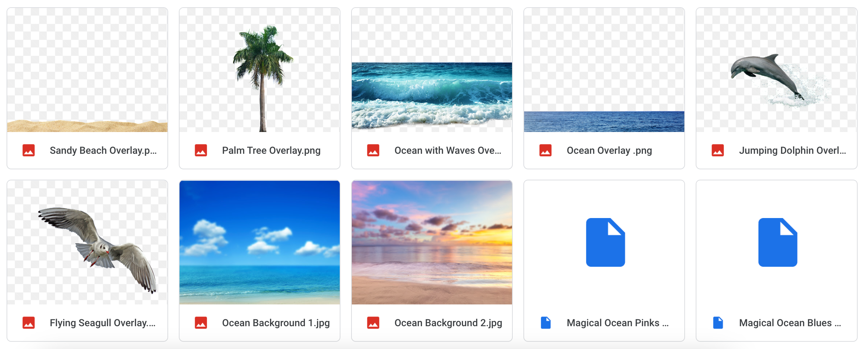Select the large blue document icon for Magical Ocean Blues
Image resolution: width=868 pixels, height=349 pixels.
point(778,242)
